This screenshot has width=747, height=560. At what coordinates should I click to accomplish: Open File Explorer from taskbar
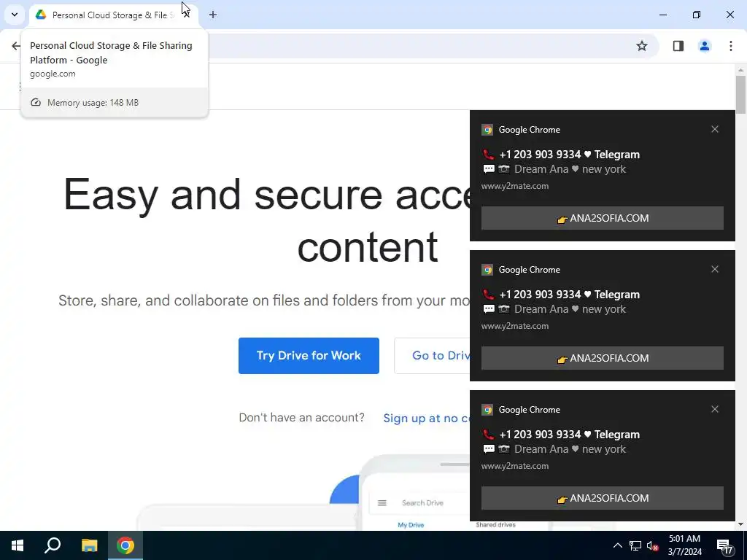[x=89, y=545]
